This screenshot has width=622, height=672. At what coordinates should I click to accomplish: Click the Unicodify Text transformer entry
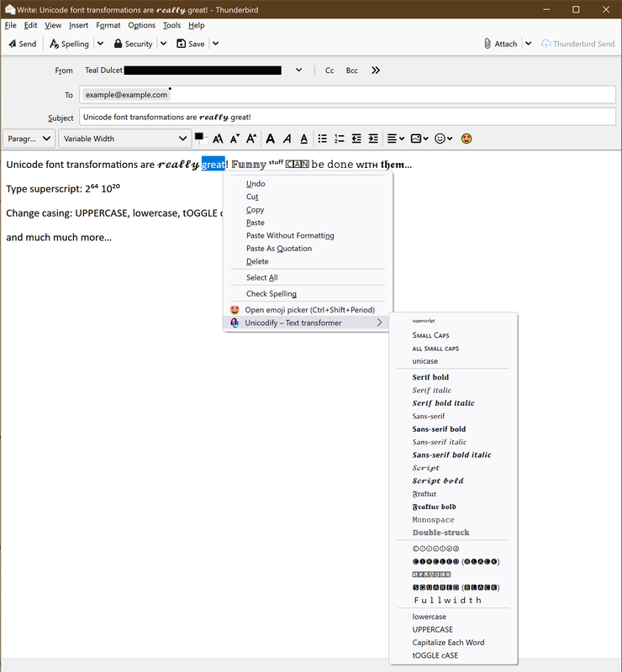coord(308,323)
